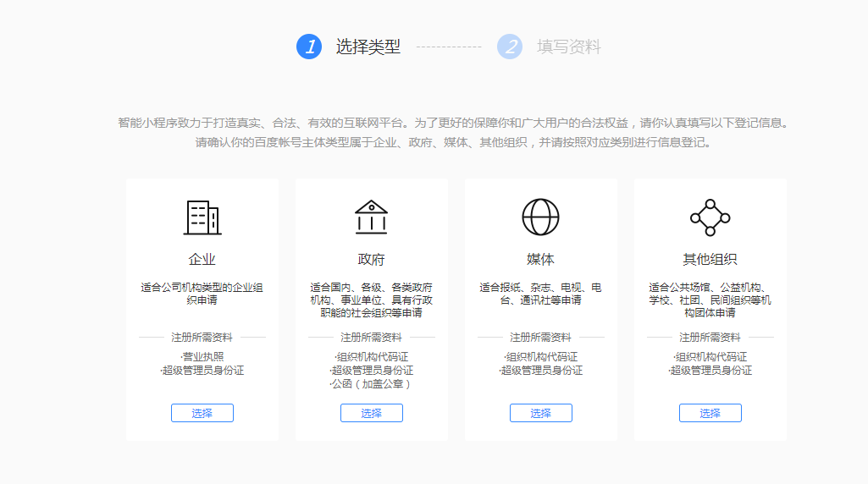Screen dimensions: 868x484
Task: Click the media description about 报纸、杂志、电视
Action: point(540,294)
